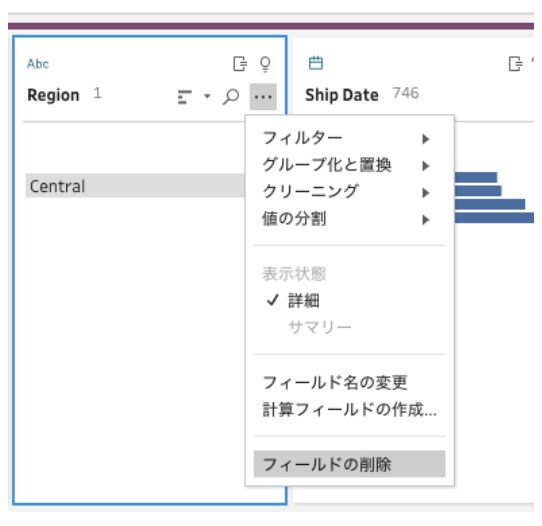Open the changes icon in the Ship Date card

[x=515, y=64]
